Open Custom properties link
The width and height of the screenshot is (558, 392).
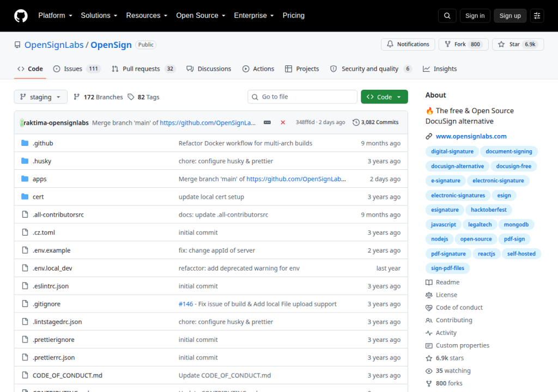coord(462,345)
